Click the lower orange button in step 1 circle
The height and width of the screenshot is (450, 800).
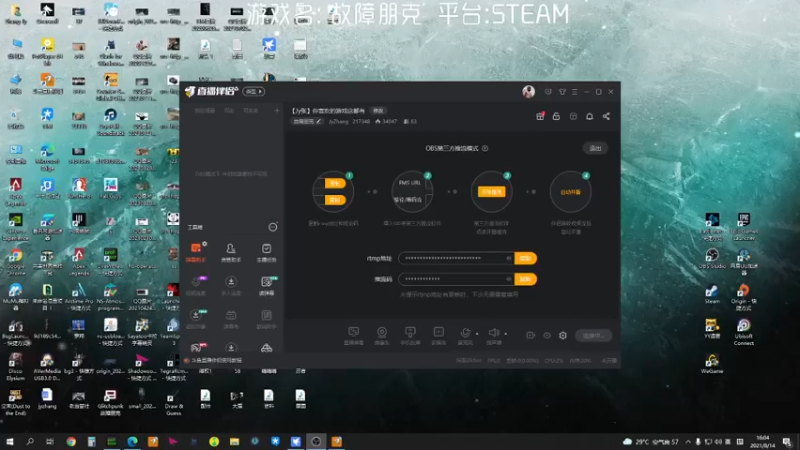pyautogui.click(x=335, y=200)
